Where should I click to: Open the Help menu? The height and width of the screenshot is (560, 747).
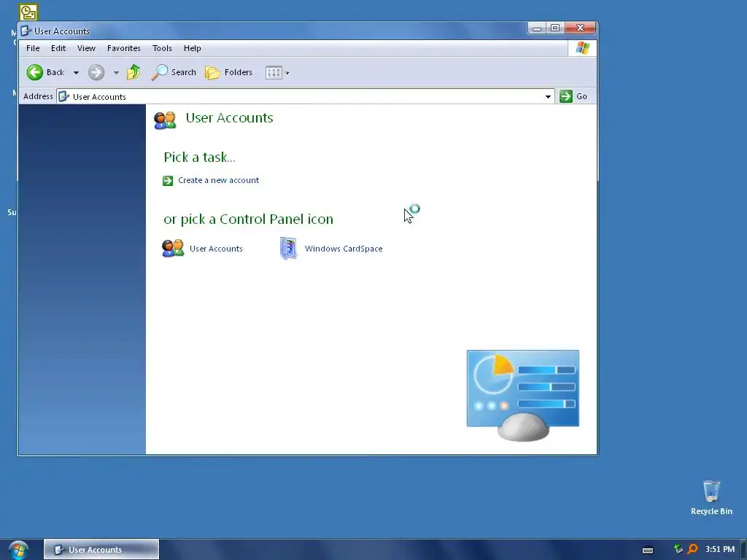click(x=193, y=48)
